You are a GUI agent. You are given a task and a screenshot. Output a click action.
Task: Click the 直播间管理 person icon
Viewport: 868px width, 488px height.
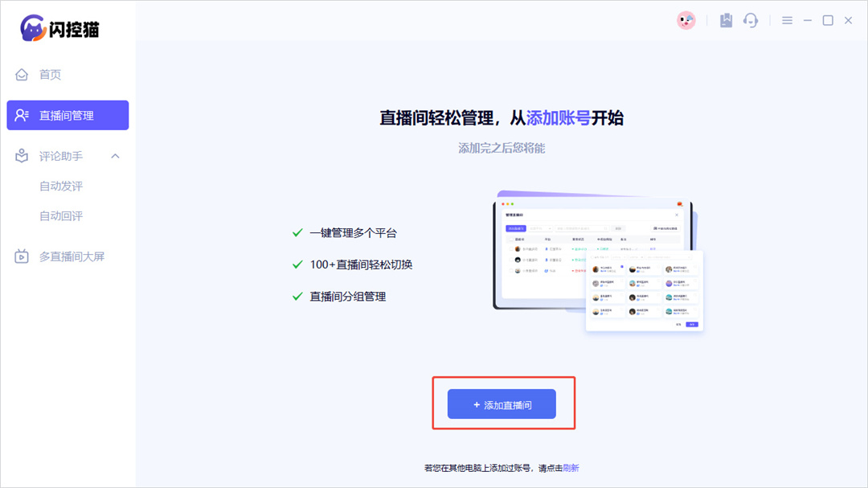tap(21, 115)
